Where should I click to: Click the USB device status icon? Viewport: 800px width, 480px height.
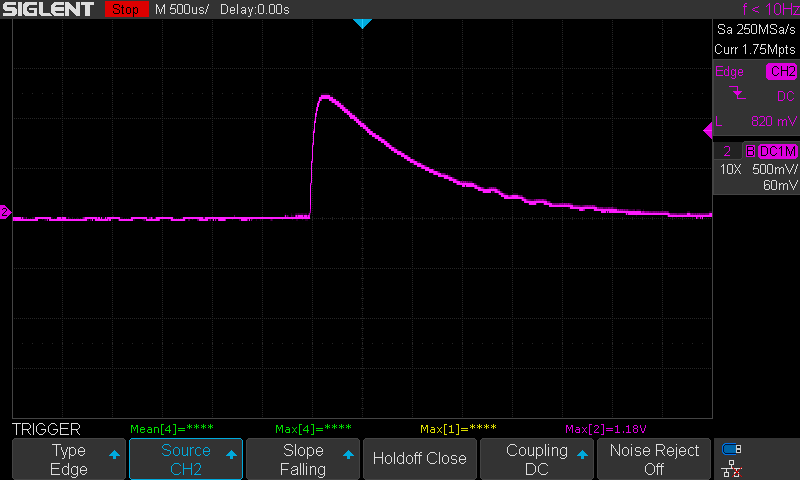click(x=732, y=449)
